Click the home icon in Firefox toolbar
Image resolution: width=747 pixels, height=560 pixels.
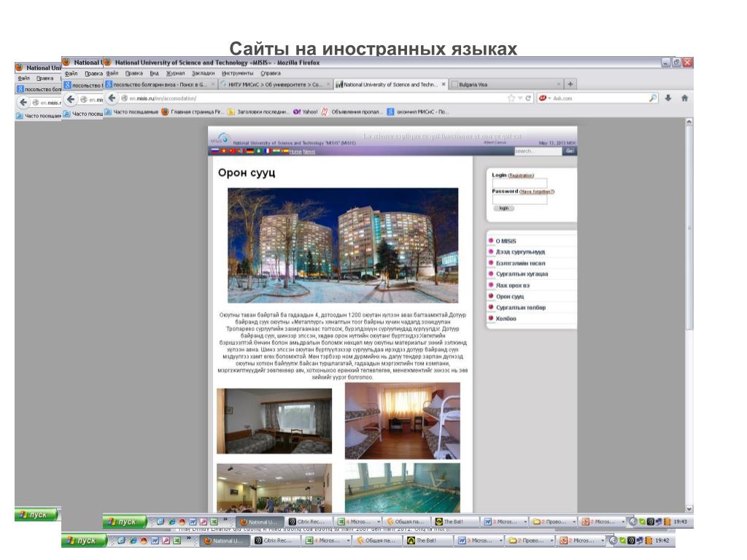tap(684, 98)
